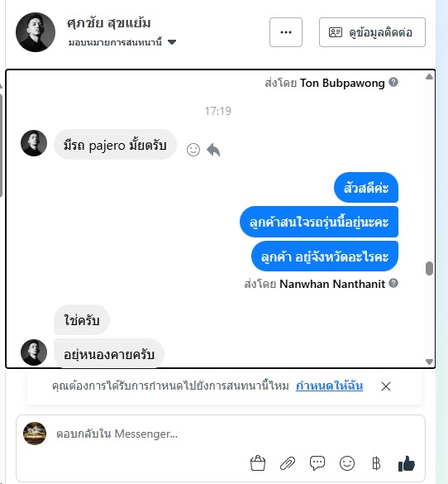Viewport: 448px width, 484px height.
Task: Open emoji picker in reply toolbar
Action: tap(347, 463)
